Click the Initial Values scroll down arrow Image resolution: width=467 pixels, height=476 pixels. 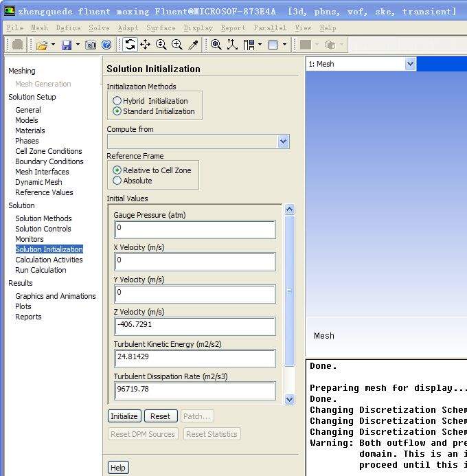point(290,400)
